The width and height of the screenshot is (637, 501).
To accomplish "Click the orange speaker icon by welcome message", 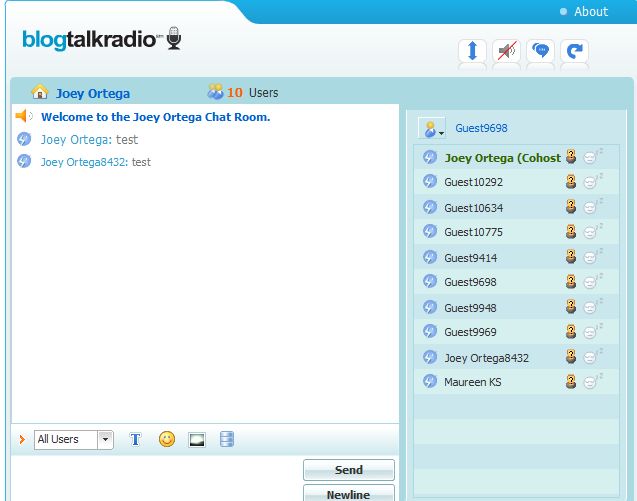I will [24, 116].
